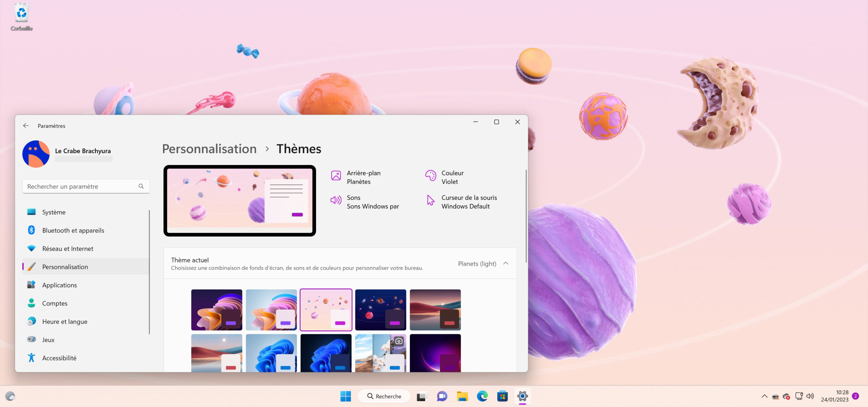Open Réseau et Internet in the sidebar
Viewport: 868px width, 407px height.
(85, 248)
